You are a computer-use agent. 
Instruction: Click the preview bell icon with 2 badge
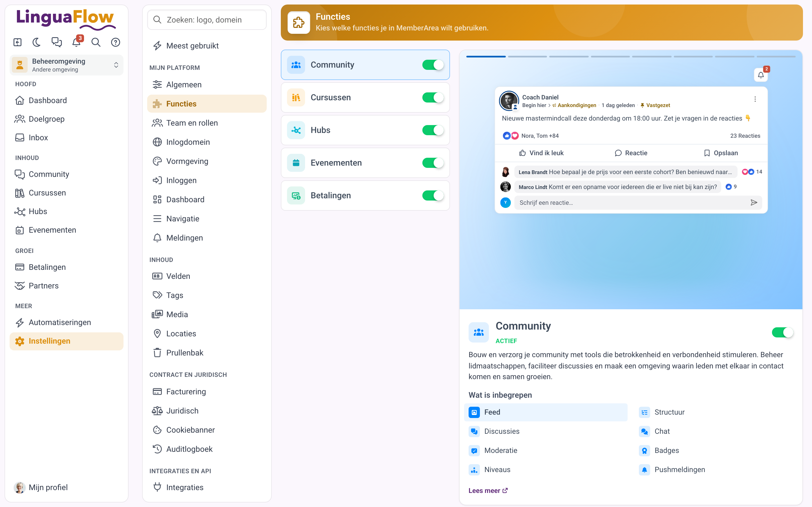point(761,74)
